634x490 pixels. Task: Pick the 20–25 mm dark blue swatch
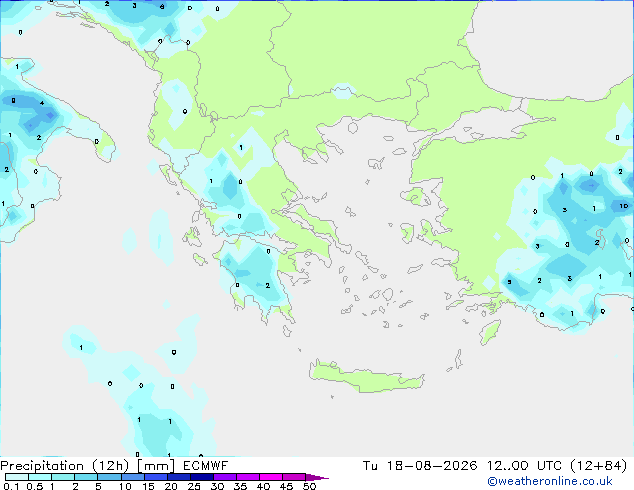178,477
